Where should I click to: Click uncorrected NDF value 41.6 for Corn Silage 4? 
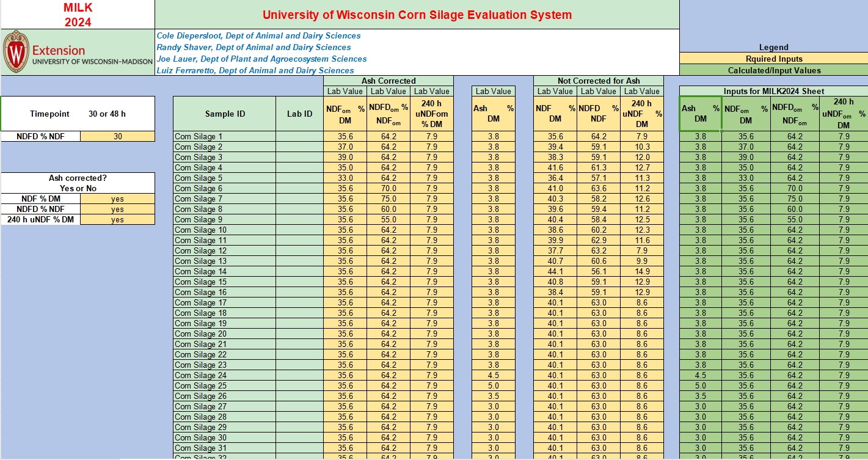click(555, 167)
